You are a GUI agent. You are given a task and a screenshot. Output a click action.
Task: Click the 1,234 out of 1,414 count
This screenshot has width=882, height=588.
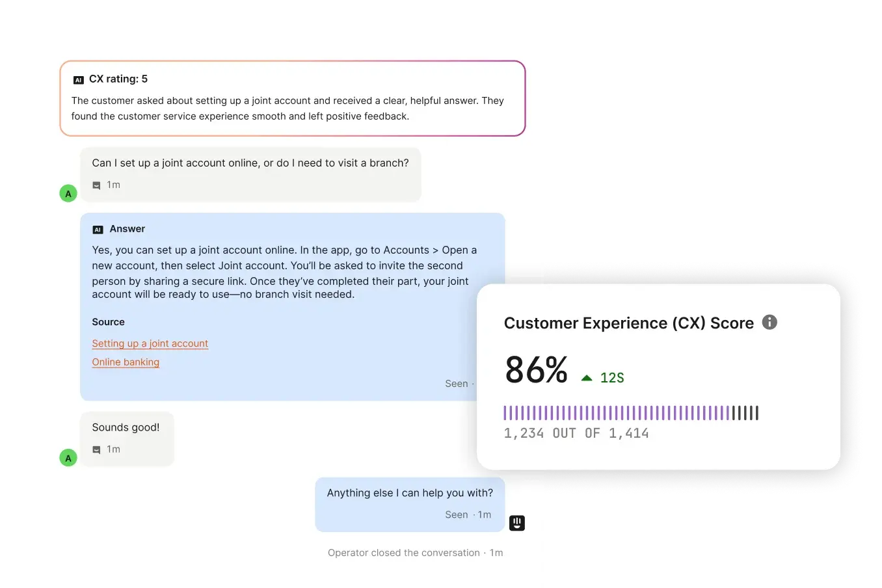click(576, 433)
